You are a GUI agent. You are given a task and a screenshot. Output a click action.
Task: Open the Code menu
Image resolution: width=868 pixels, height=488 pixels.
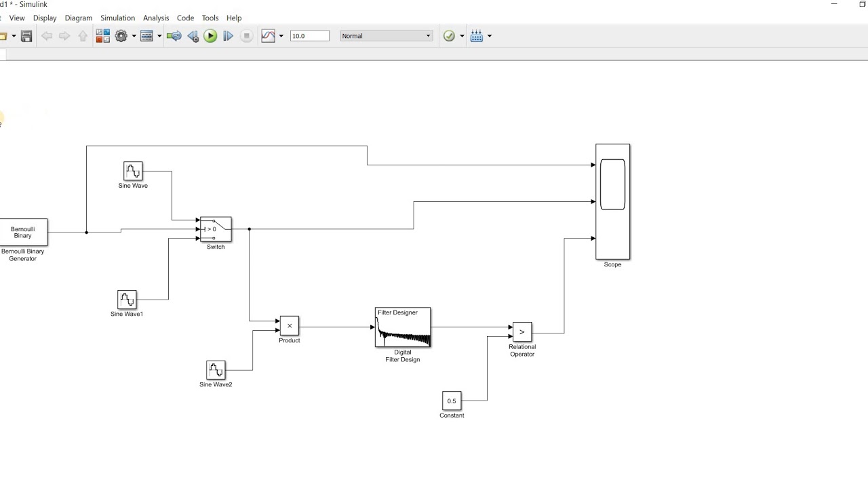[185, 18]
